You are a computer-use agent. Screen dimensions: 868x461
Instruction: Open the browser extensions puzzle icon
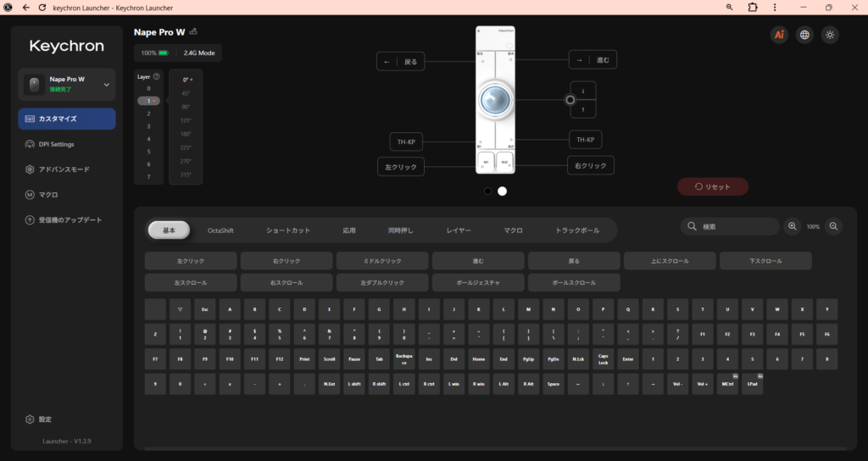coord(753,7)
